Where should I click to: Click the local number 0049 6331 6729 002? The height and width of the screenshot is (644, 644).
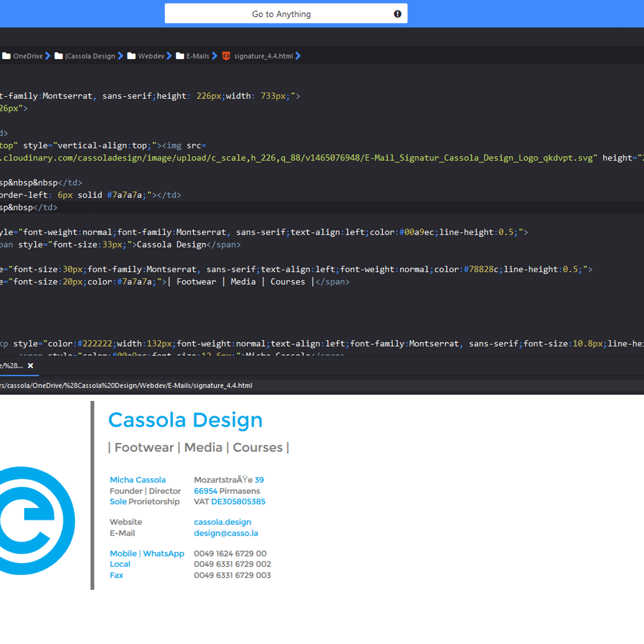(232, 564)
